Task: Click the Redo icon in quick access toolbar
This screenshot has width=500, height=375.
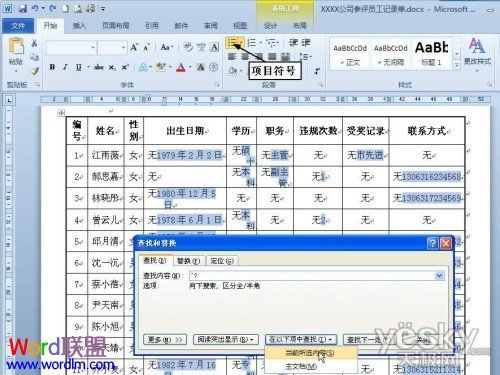Action: 53,8
